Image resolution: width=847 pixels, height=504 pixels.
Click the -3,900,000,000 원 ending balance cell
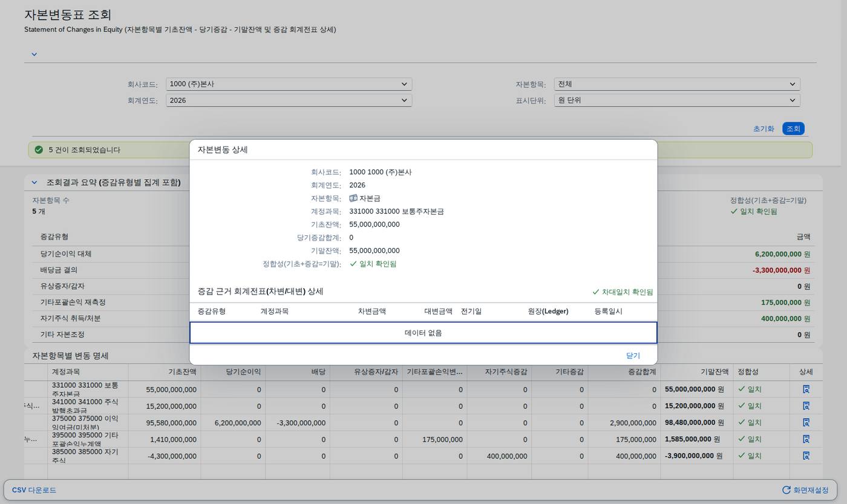[695, 456]
